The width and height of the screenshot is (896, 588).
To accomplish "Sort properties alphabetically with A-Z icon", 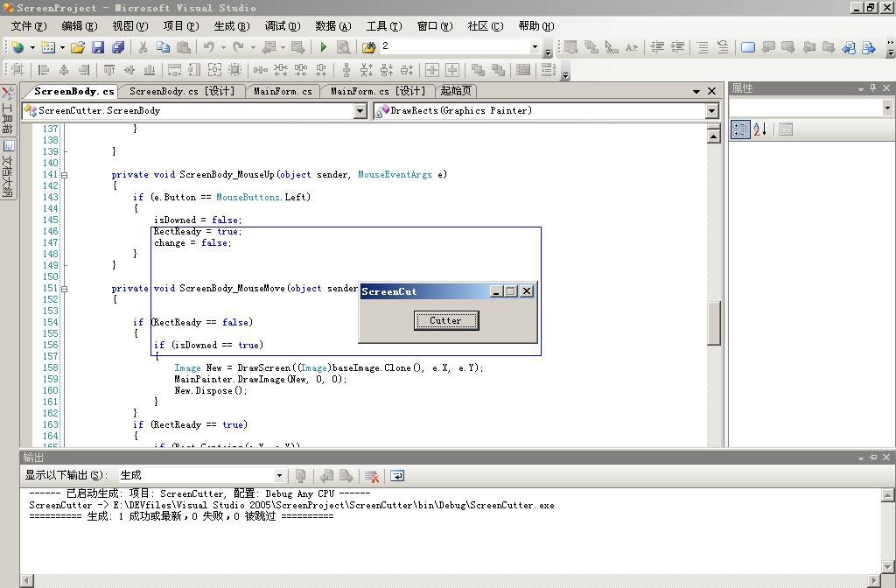I will [759, 129].
